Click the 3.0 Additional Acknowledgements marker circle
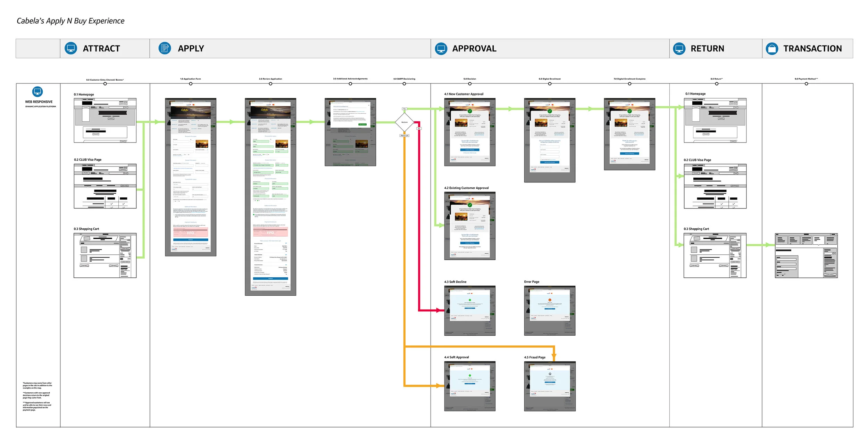 coord(350,84)
